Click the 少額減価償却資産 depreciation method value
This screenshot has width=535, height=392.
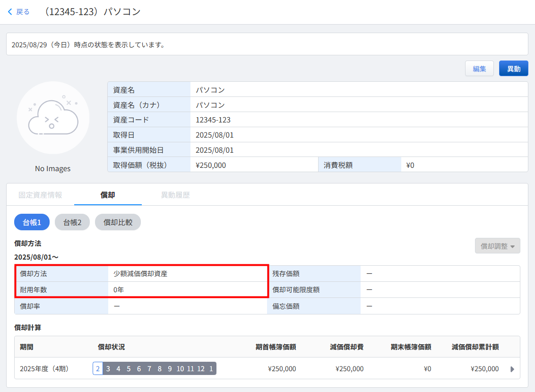coord(140,273)
